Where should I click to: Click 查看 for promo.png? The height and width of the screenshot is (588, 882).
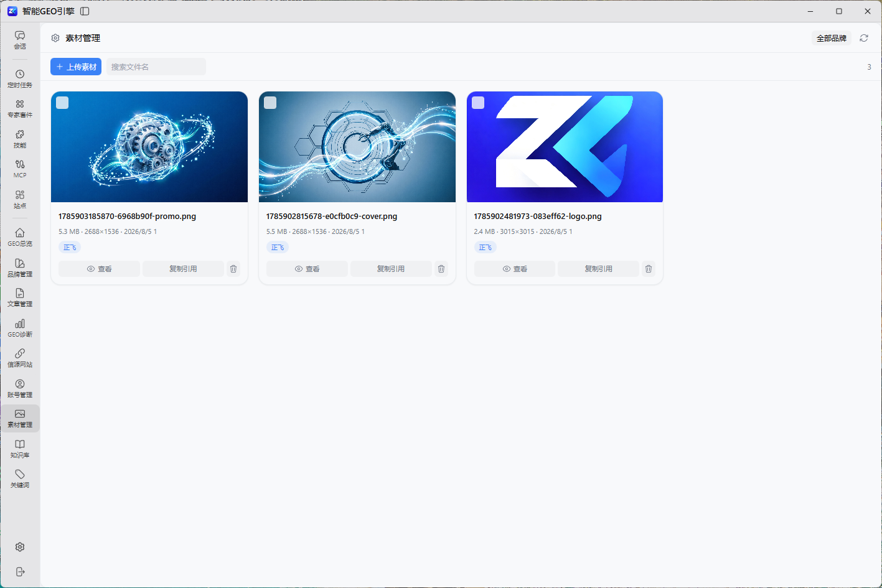coord(99,269)
